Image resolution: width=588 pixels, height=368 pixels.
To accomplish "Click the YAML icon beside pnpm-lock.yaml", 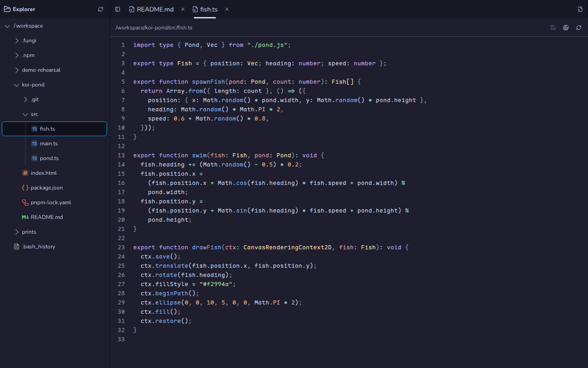I will click(x=25, y=202).
